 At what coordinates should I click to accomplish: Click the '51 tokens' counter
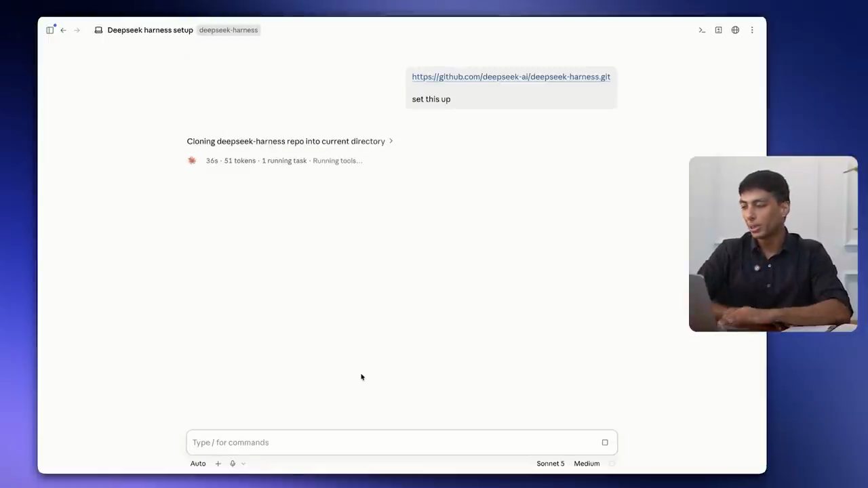tap(240, 161)
